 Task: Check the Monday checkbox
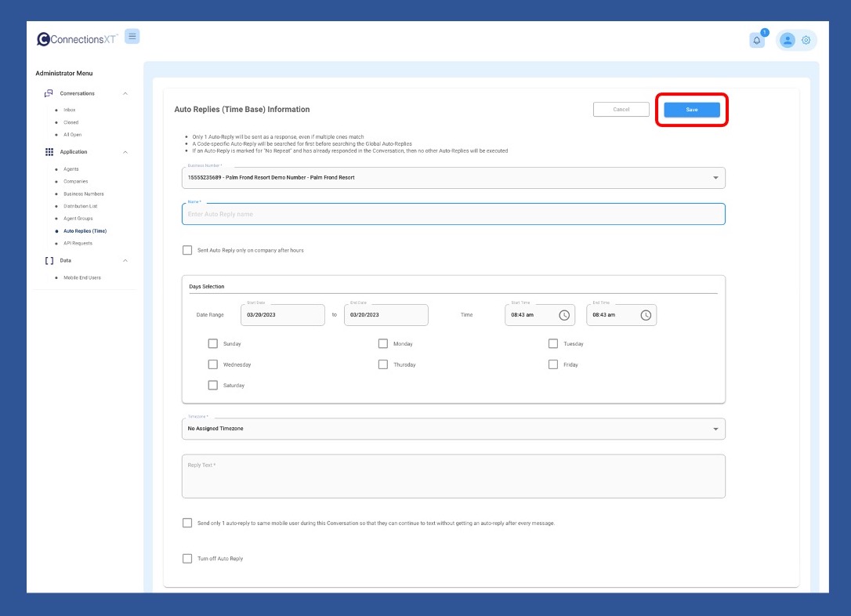click(x=383, y=343)
